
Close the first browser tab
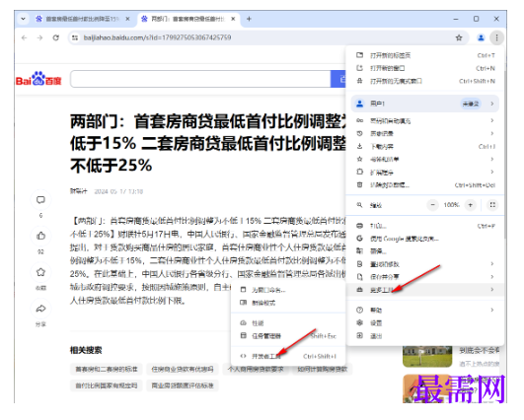[x=127, y=19]
